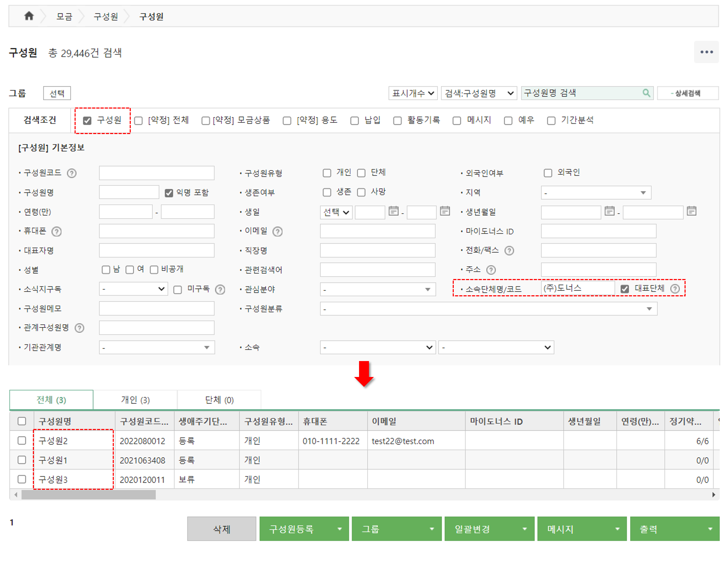The image size is (728, 569).
Task: Open first calendar icon for 생일
Action: [x=393, y=211]
